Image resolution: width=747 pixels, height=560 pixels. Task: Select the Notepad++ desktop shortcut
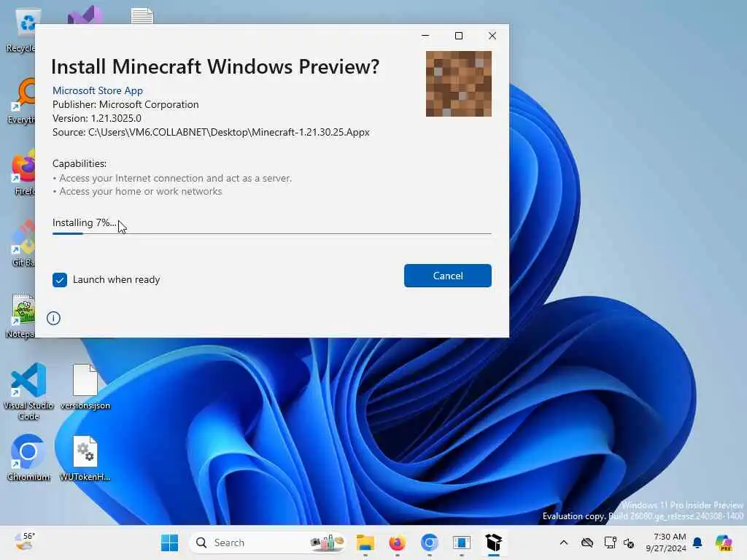coord(21,315)
